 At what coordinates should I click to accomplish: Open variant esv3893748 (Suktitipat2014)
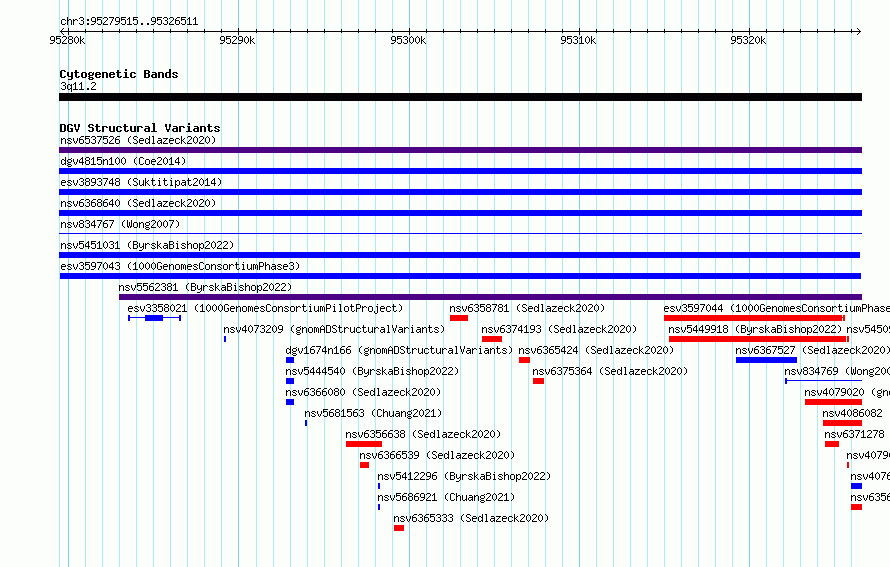(141, 182)
